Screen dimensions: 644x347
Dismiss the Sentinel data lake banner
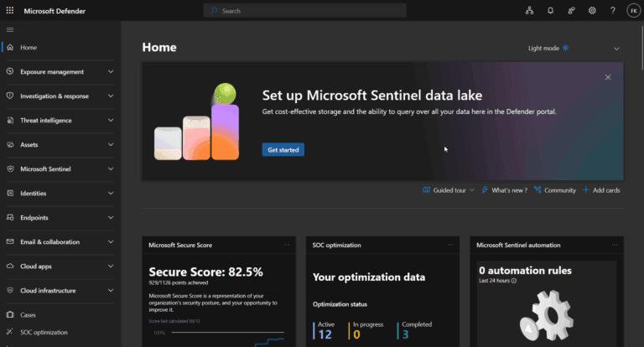(x=608, y=77)
